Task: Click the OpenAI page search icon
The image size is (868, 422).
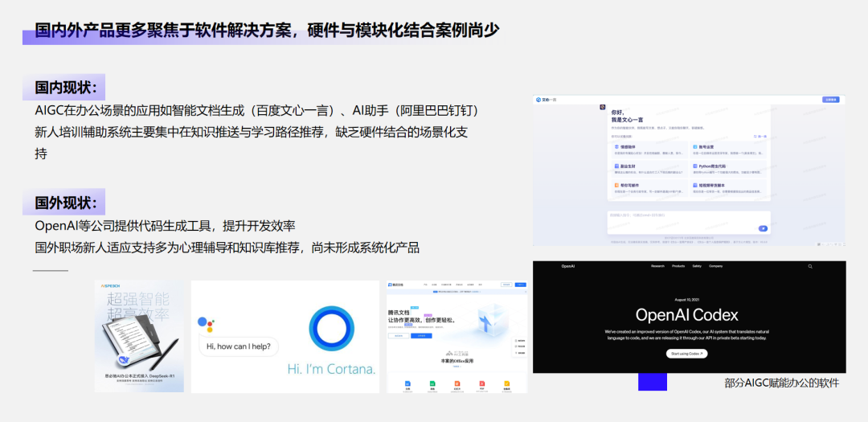Action: (x=810, y=266)
